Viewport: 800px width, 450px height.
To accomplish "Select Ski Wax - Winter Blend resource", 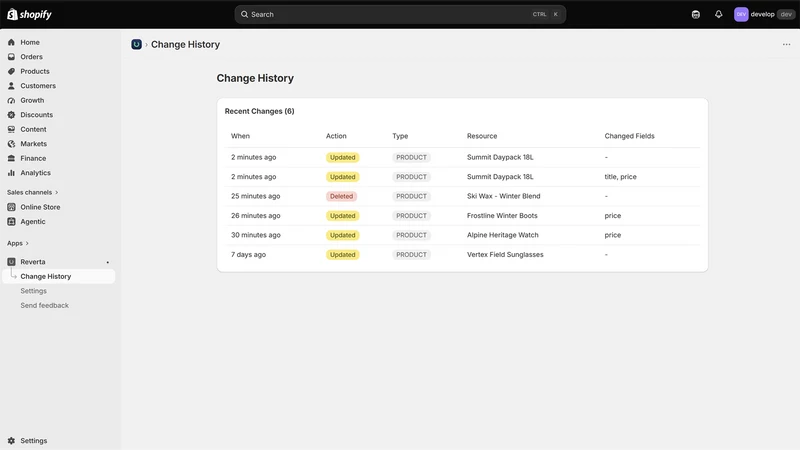I will pos(504,196).
